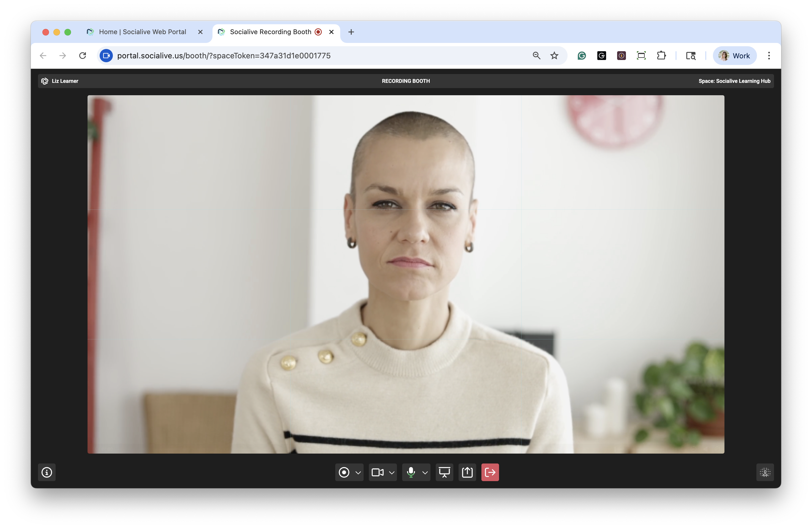Bookmark this page with the star icon
Viewport: 812px width, 529px height.
554,56
